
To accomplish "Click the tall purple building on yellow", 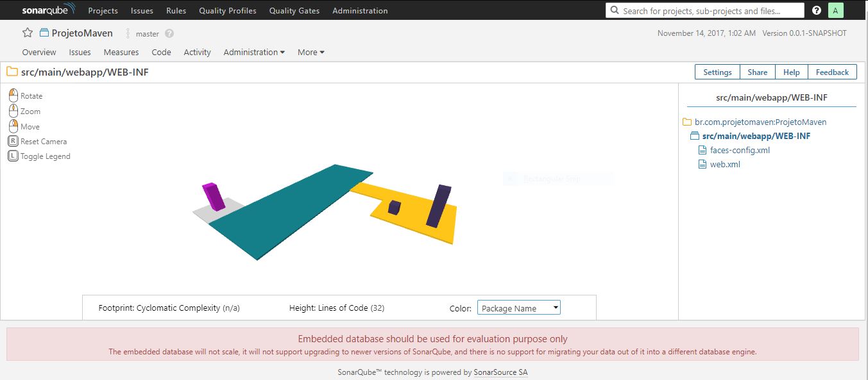I will click(439, 206).
